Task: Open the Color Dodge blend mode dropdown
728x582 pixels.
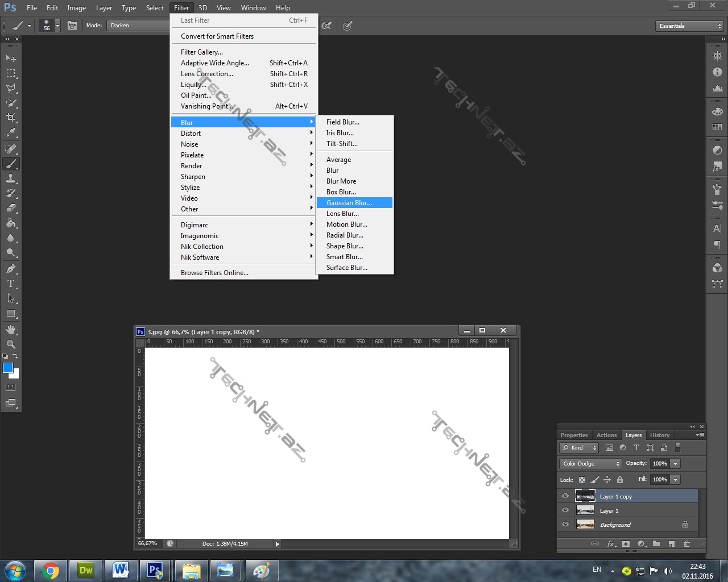Action: (x=590, y=464)
